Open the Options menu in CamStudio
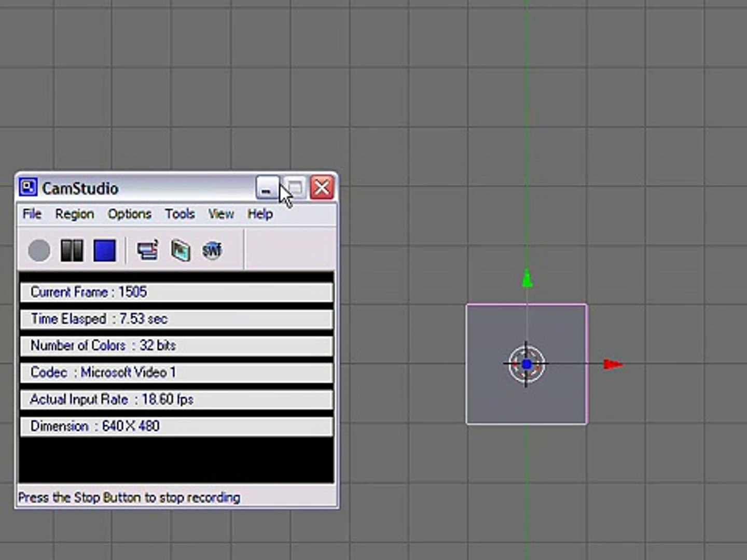Screen dimensions: 747x560 (130, 214)
